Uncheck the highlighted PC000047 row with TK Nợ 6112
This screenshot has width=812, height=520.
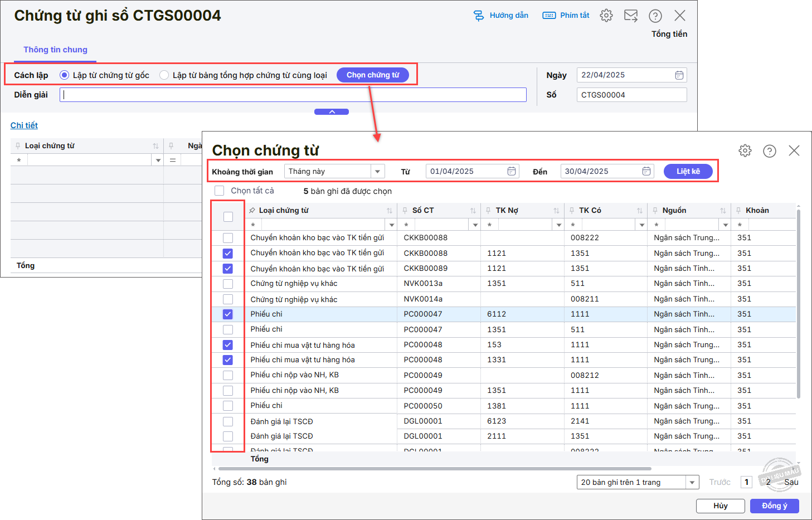click(x=228, y=314)
